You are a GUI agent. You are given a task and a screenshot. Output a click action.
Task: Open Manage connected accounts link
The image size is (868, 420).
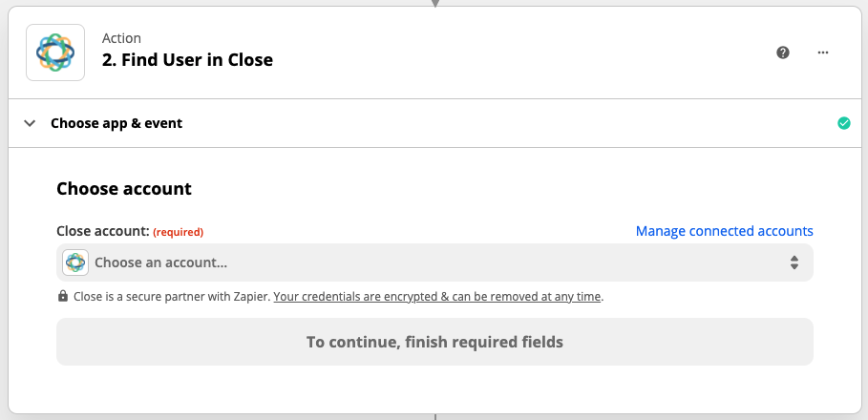(x=724, y=231)
